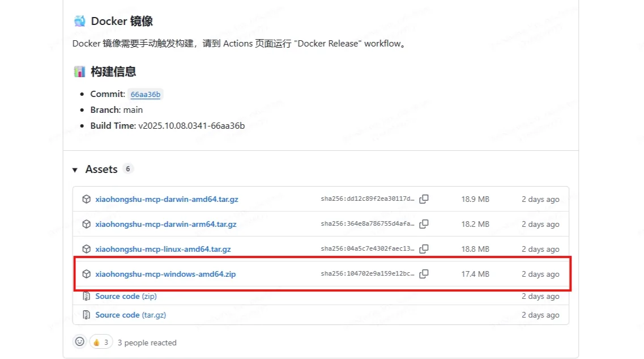
Task: Click the Assets heading
Action: tap(101, 170)
